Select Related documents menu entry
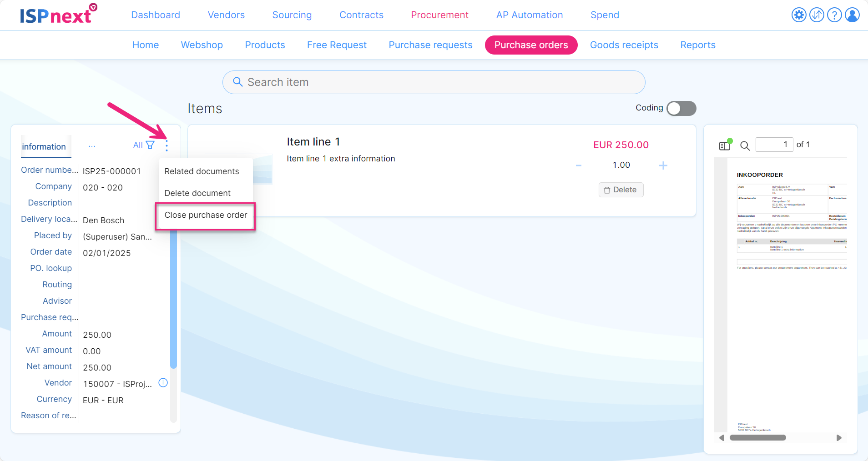This screenshot has width=868, height=461. tap(202, 171)
